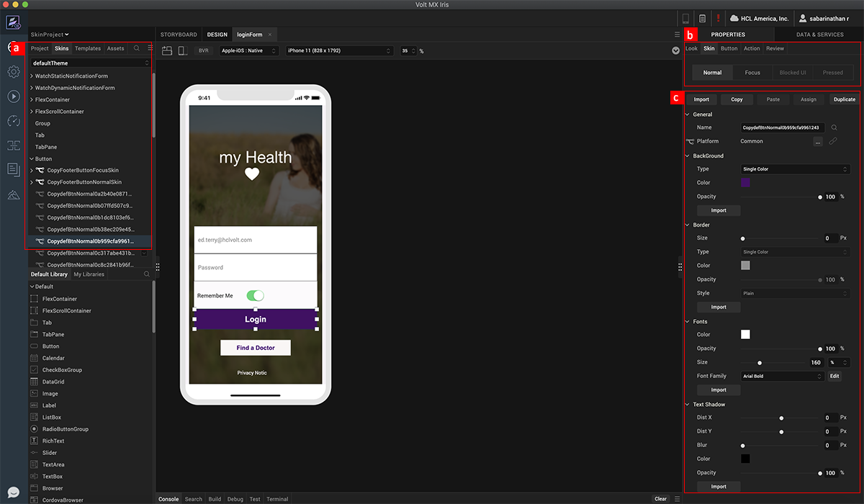The width and height of the screenshot is (864, 504).
Task: Click the Duplicate skin button
Action: [844, 99]
